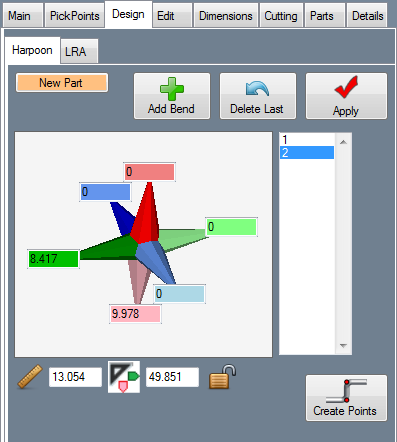This screenshot has width=397, height=442.
Task: Select the Design tab
Action: point(128,14)
